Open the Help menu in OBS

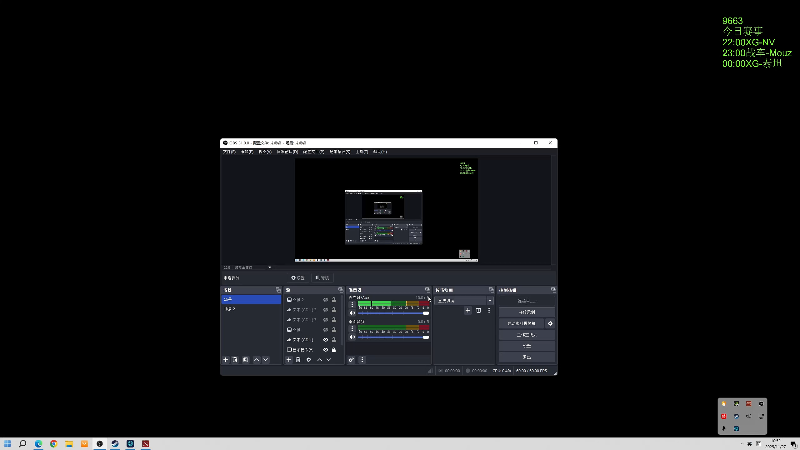pos(380,152)
